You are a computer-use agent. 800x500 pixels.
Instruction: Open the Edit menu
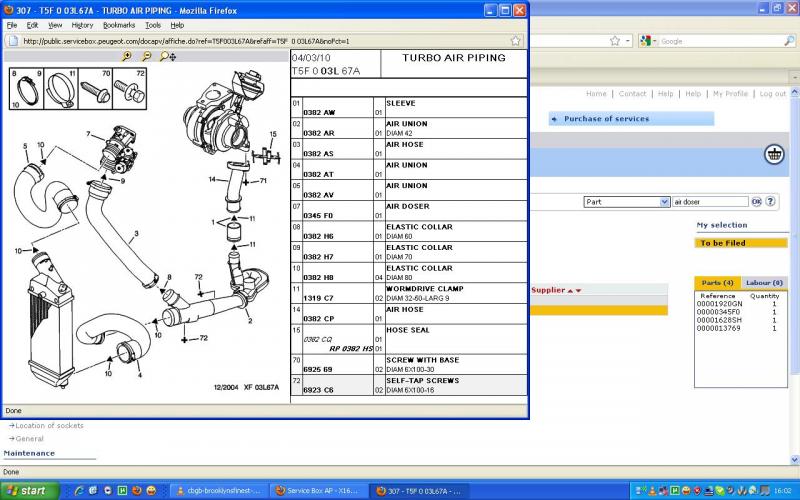32,25
